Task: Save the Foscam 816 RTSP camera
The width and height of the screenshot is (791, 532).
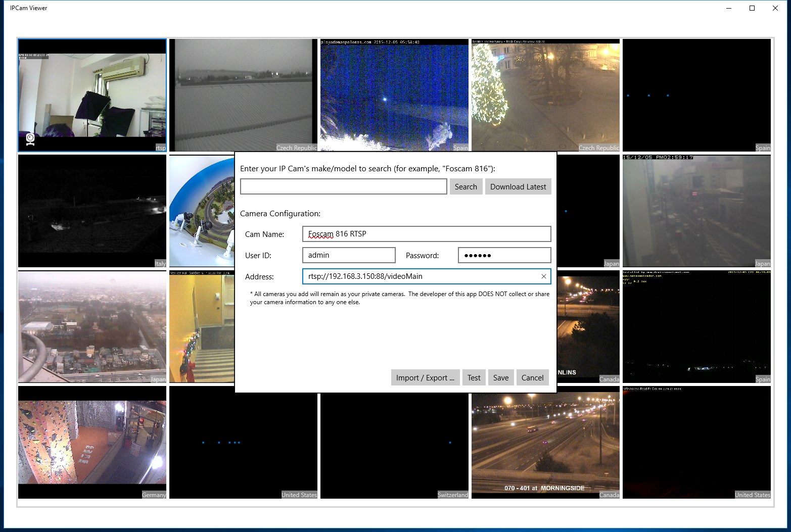Action: [x=500, y=377]
